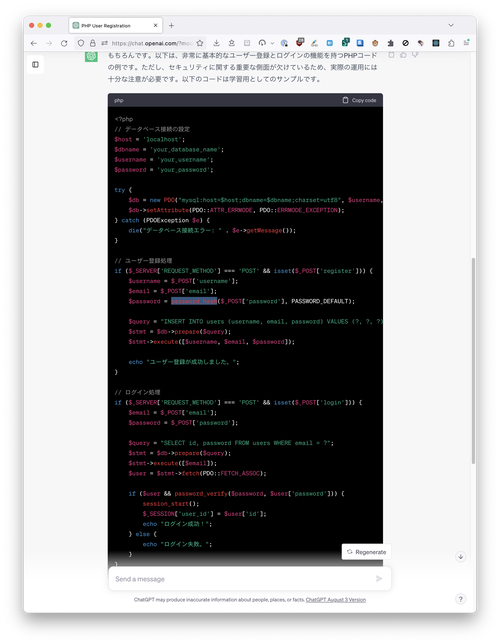The height and width of the screenshot is (644, 500).
Task: Click the Regenerate button
Action: tap(366, 552)
